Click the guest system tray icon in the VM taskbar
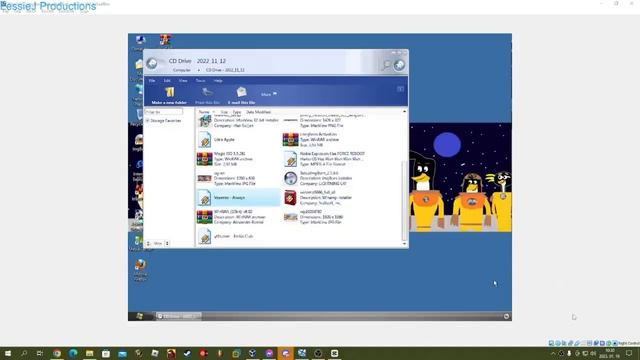Screen dimensions: 640x360 pyautogui.click(x=506, y=316)
